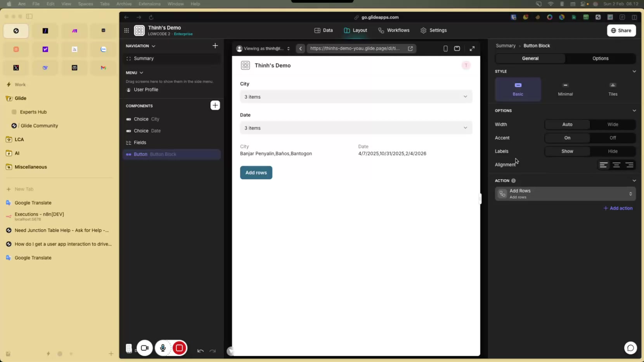The width and height of the screenshot is (644, 362).
Task: Select the Fields component in list
Action: (x=140, y=143)
